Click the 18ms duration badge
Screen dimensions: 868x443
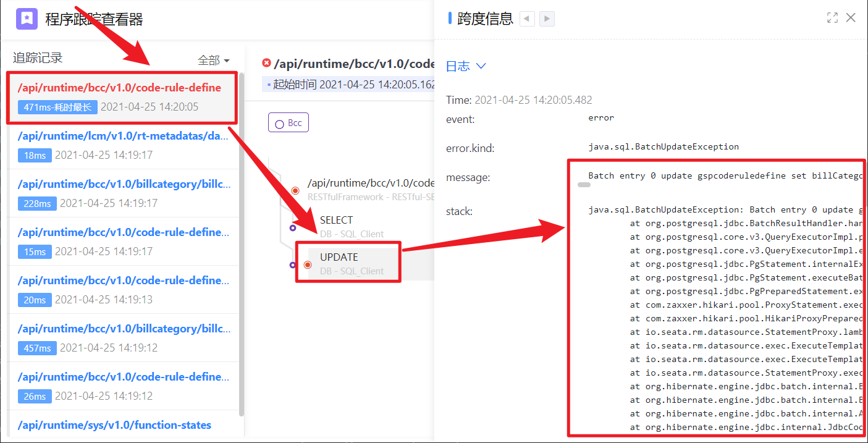(x=35, y=155)
